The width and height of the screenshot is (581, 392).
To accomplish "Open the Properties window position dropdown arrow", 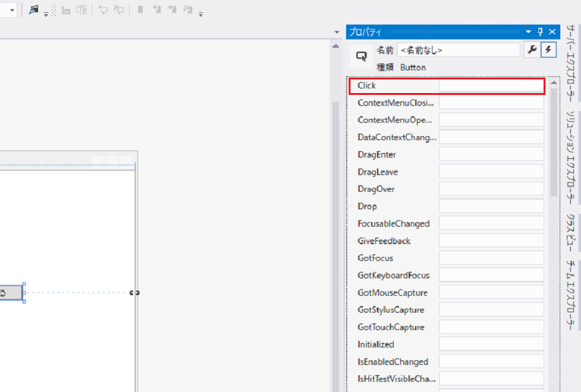I will [528, 32].
